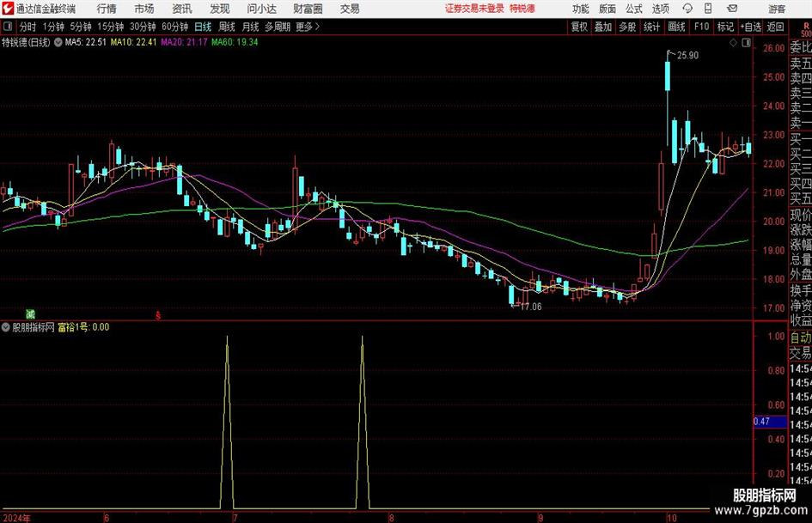Click the red § marker on the chart
Viewport: 812px width, 523px height.
click(x=158, y=315)
